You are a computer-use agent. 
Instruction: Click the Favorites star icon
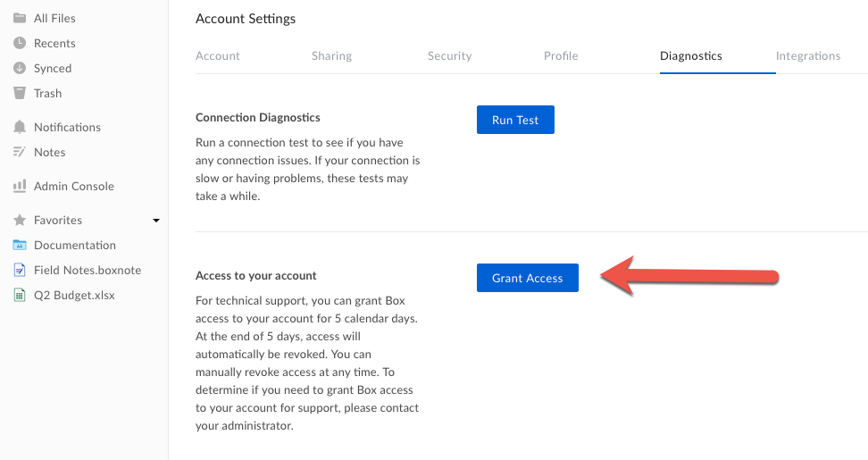pos(20,220)
